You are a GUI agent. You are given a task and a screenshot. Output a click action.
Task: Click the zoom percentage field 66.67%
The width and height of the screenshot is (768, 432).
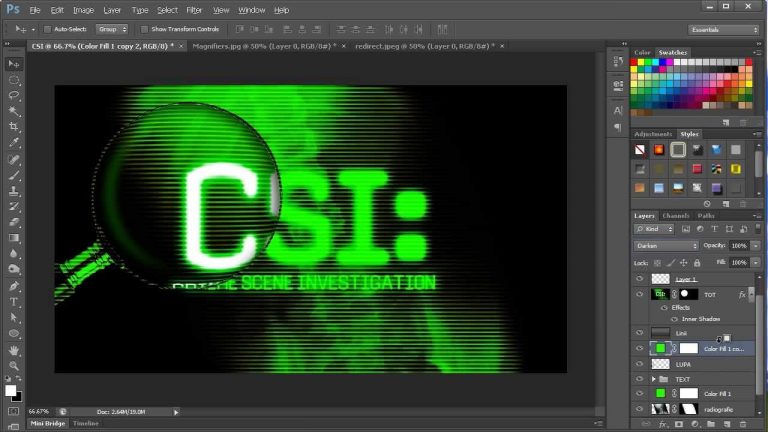(x=39, y=412)
